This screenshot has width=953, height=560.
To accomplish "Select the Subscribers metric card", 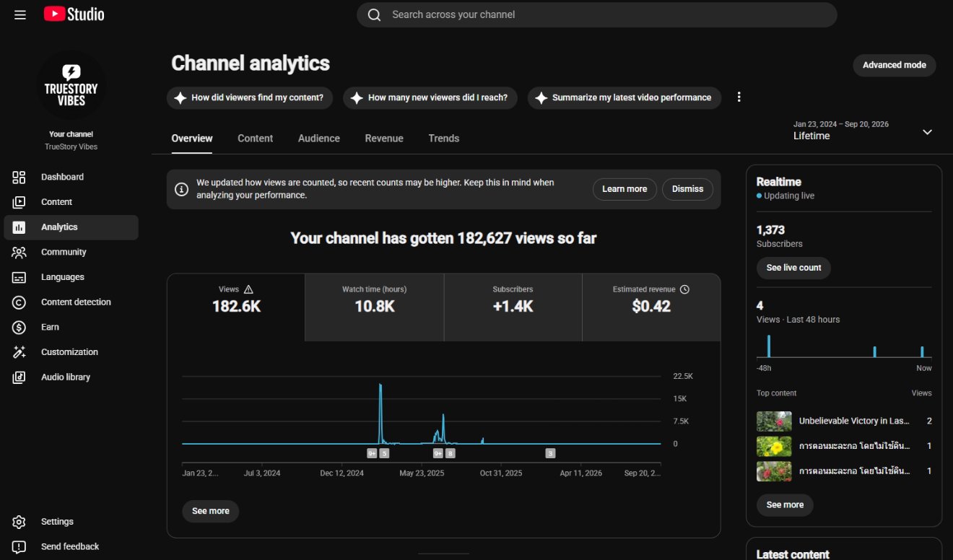I will [513, 307].
